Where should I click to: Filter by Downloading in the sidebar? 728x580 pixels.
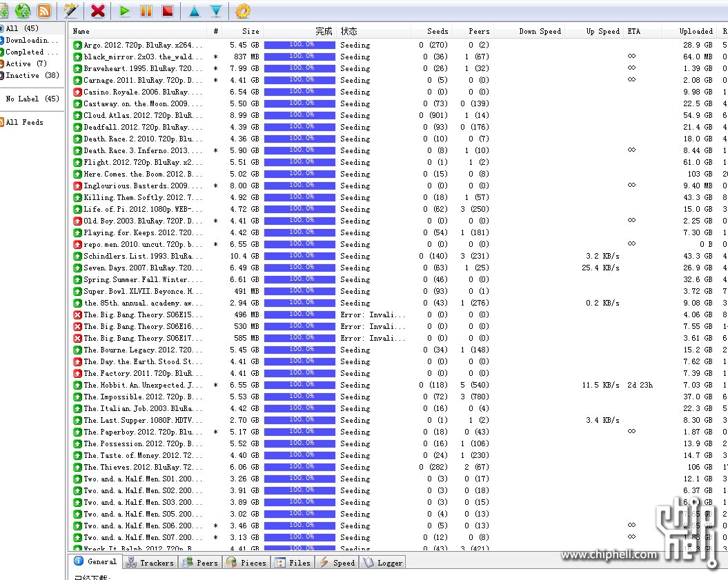click(x=32, y=41)
